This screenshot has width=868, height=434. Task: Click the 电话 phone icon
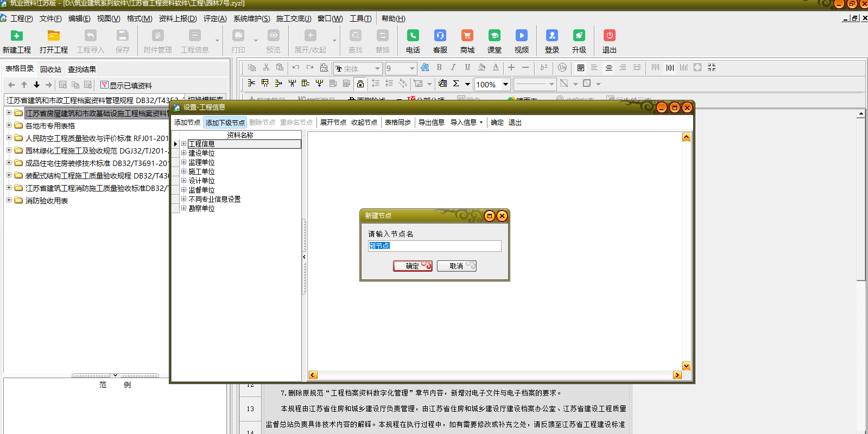click(x=413, y=36)
